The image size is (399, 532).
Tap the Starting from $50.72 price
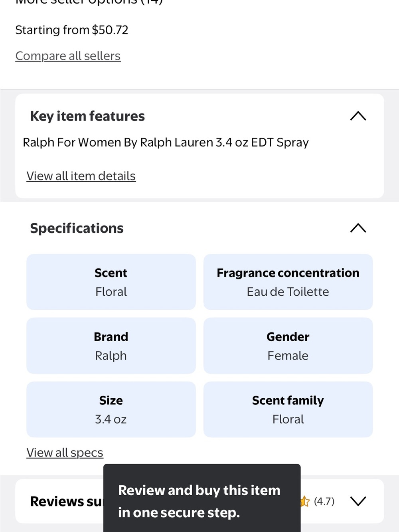[72, 30]
